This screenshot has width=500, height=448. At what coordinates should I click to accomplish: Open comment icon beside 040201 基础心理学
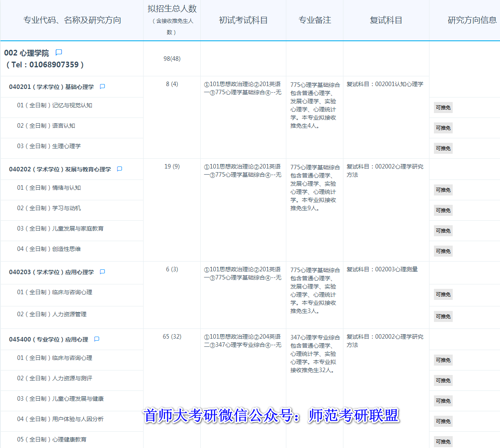pos(102,86)
